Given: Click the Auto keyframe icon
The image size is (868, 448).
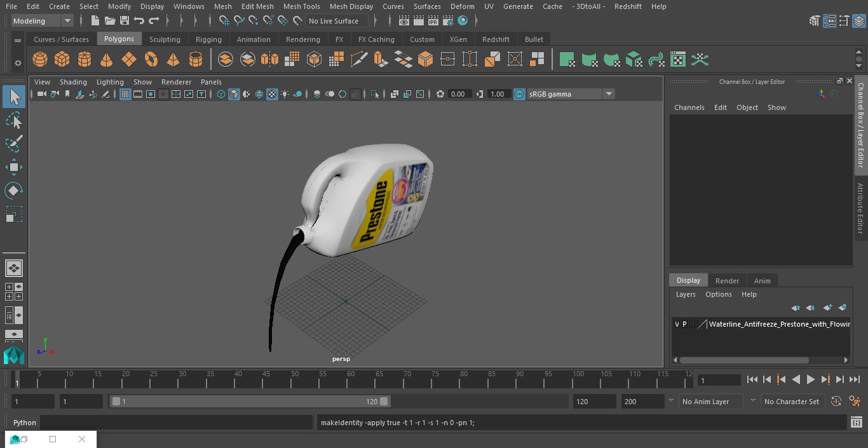Looking at the screenshot, I should click(836, 402).
